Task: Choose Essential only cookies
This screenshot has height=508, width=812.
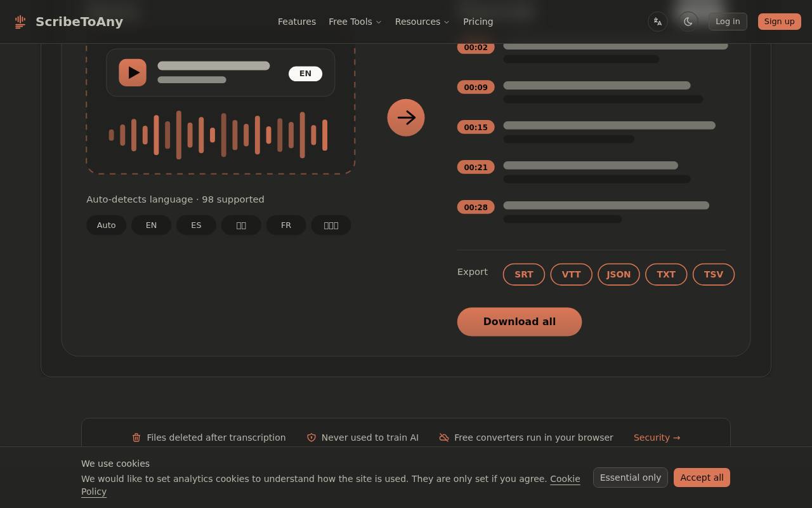Action: tap(631, 478)
